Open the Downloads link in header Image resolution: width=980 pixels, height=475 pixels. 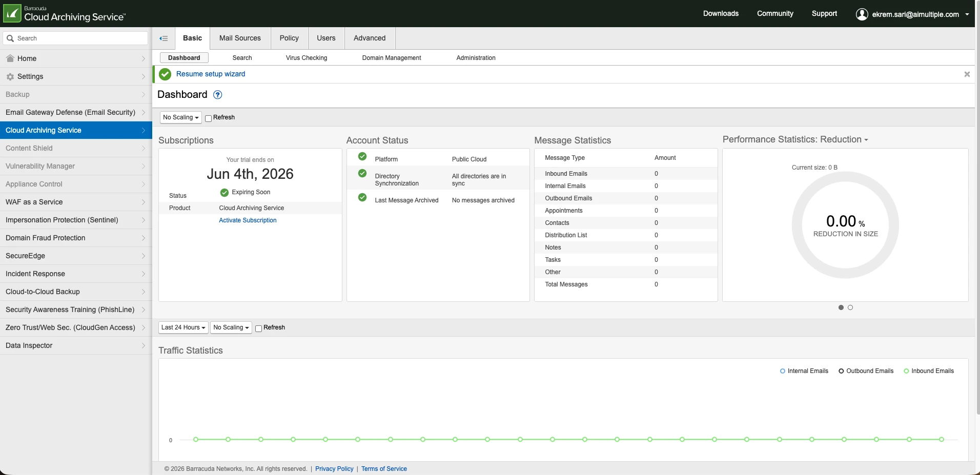point(721,14)
